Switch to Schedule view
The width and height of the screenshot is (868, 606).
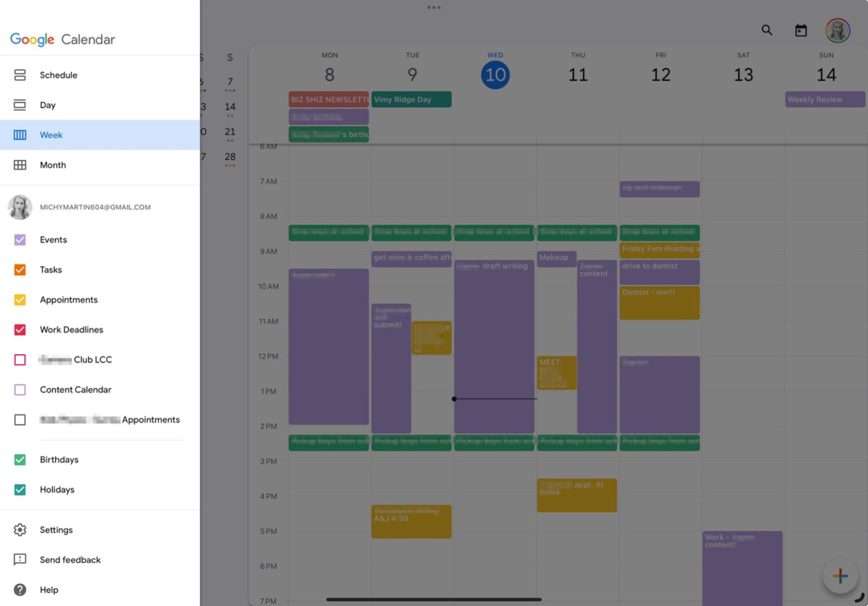pyautogui.click(x=100, y=75)
